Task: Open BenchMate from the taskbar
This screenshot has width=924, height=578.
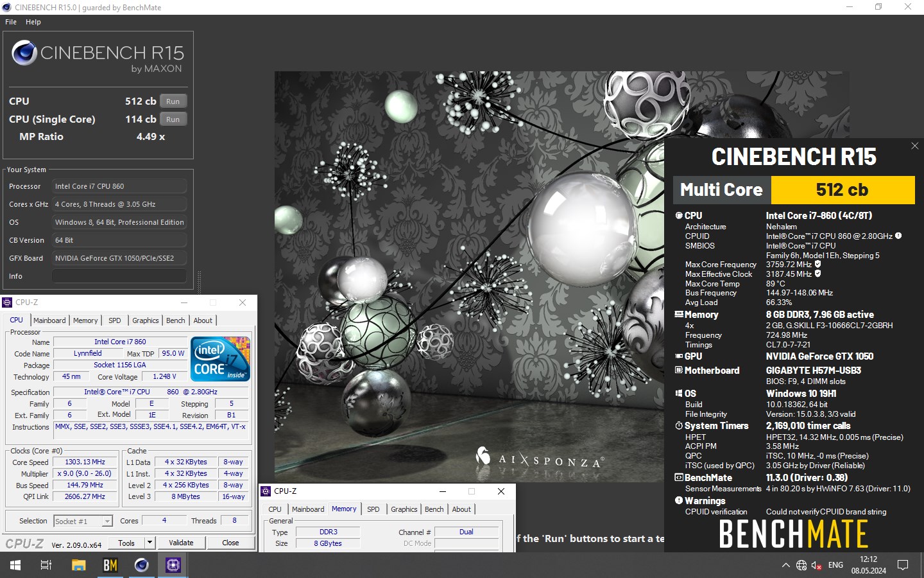Action: 110,565
